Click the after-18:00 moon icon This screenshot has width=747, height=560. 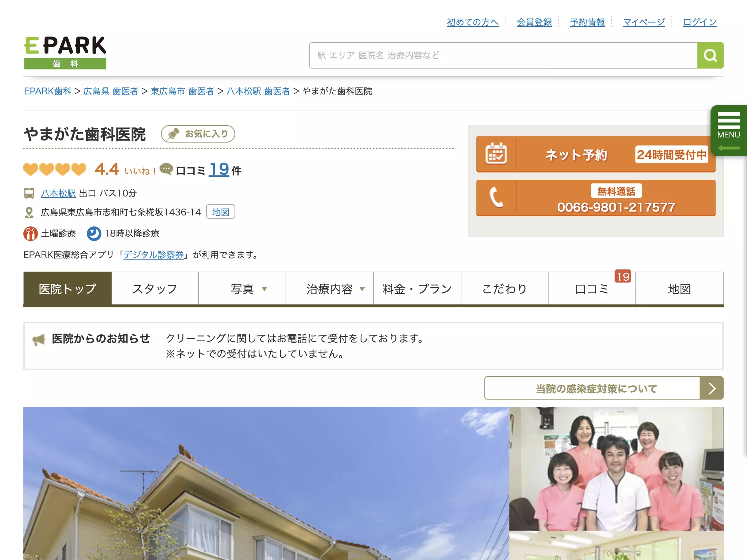(94, 234)
